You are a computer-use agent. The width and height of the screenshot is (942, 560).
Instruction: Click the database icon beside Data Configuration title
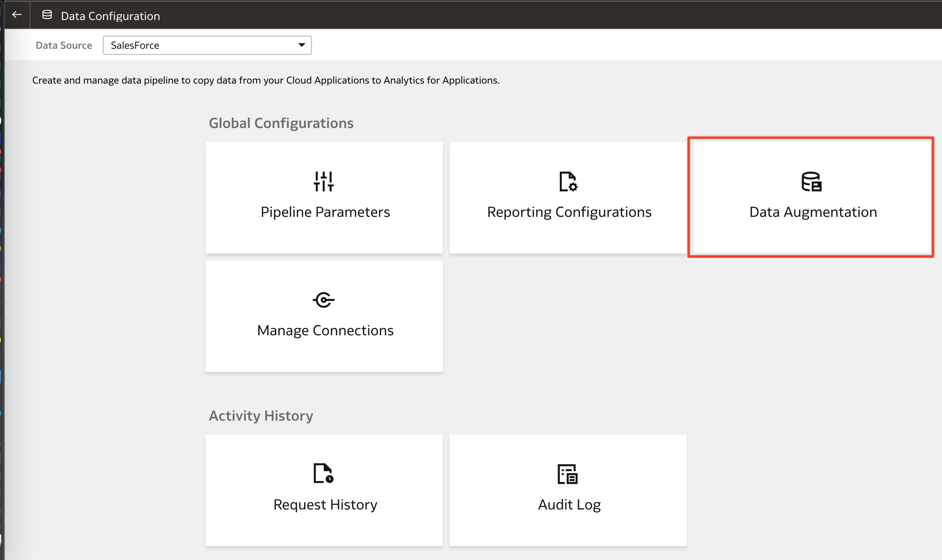click(x=47, y=14)
